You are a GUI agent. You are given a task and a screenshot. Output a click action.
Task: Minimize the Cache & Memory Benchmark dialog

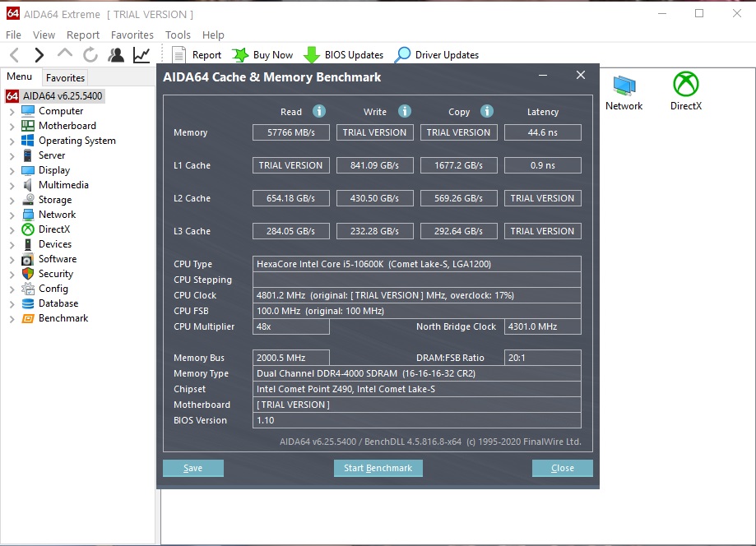(x=543, y=76)
